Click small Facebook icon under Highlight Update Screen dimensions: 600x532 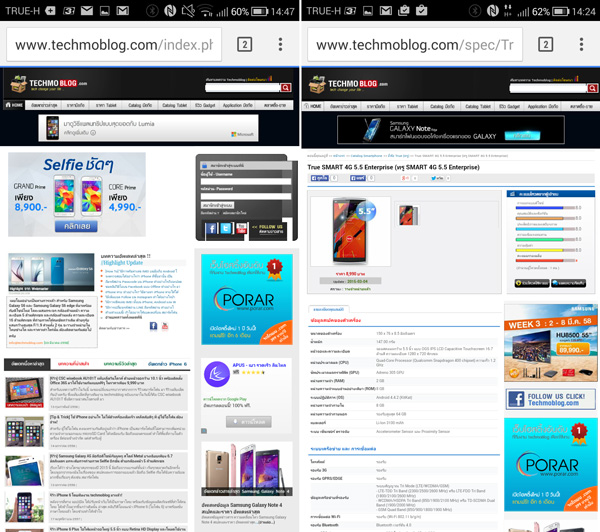[x=153, y=326]
